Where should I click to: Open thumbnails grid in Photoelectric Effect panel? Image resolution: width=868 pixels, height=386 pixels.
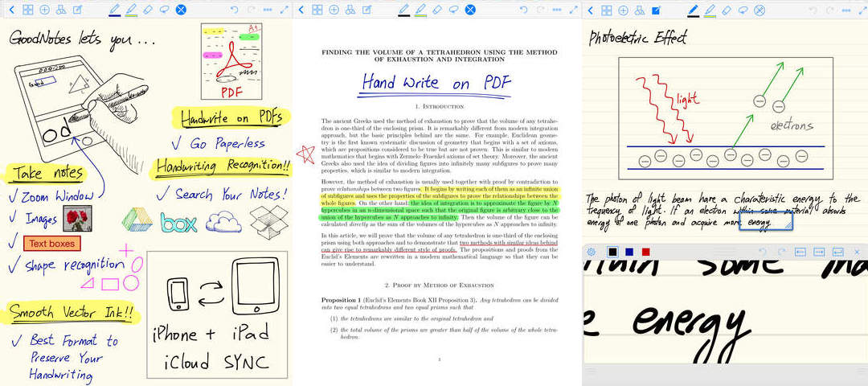tap(607, 10)
